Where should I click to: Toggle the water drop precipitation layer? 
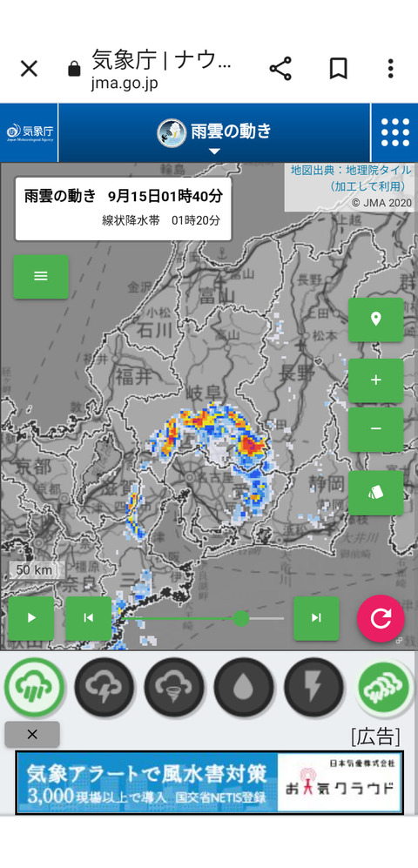pyautogui.click(x=244, y=687)
